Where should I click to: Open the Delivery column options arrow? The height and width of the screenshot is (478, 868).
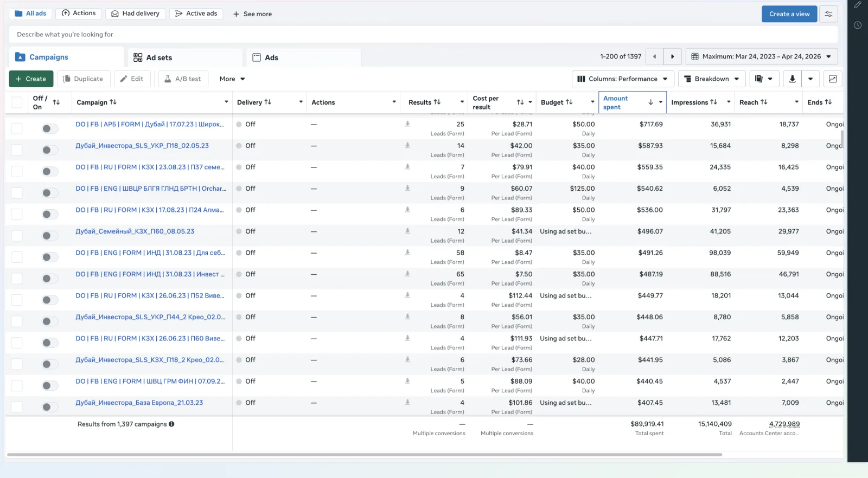[x=301, y=102]
